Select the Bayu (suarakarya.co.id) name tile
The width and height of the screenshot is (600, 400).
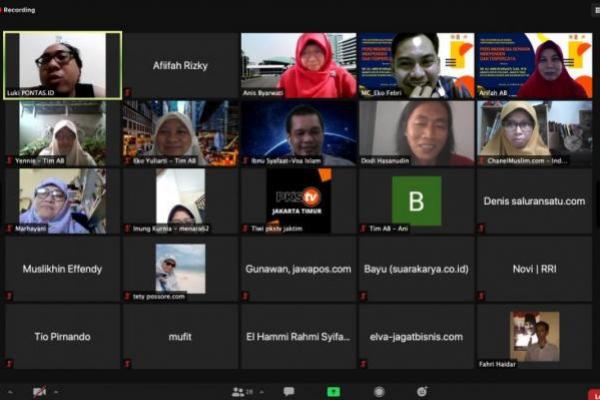coord(417,269)
